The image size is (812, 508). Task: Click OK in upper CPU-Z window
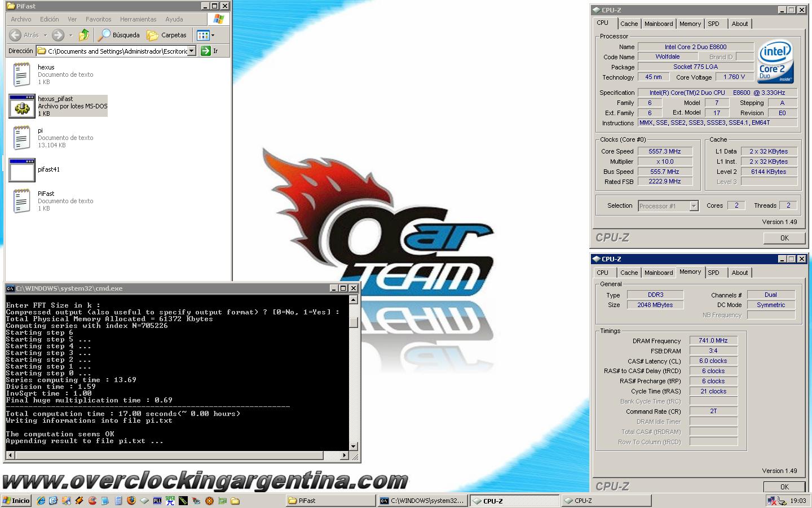coord(784,238)
